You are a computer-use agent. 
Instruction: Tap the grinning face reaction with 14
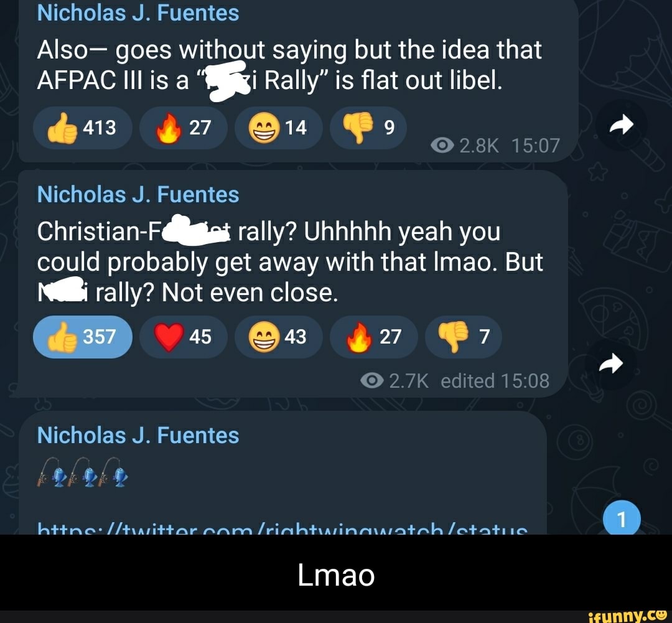pyautogui.click(x=279, y=128)
